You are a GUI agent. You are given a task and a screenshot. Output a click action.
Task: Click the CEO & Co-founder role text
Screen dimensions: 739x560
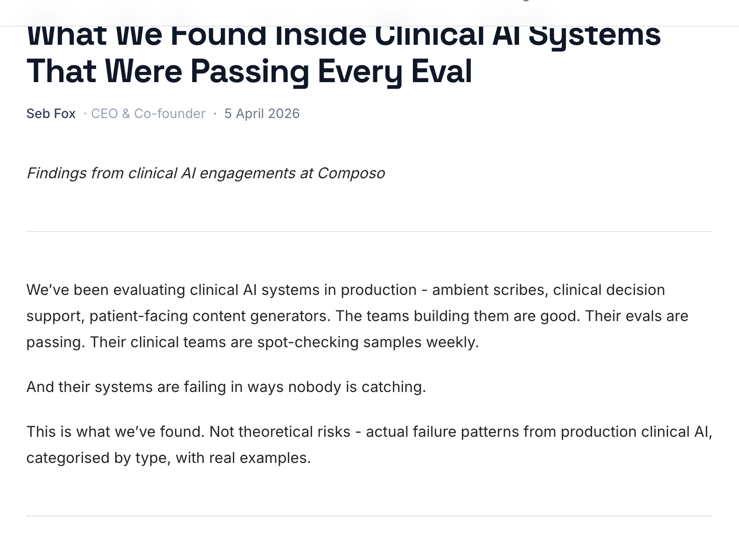(148, 114)
